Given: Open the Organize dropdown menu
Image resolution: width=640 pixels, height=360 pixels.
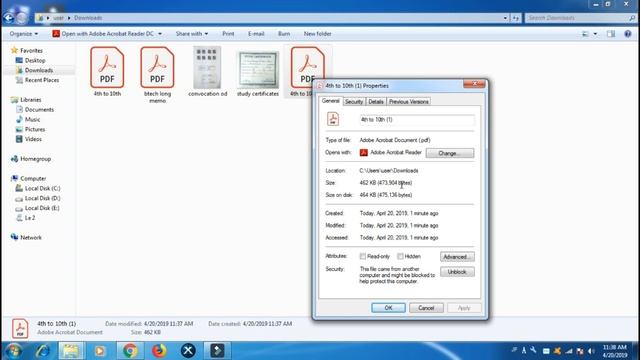Looking at the screenshot, I should tap(24, 34).
